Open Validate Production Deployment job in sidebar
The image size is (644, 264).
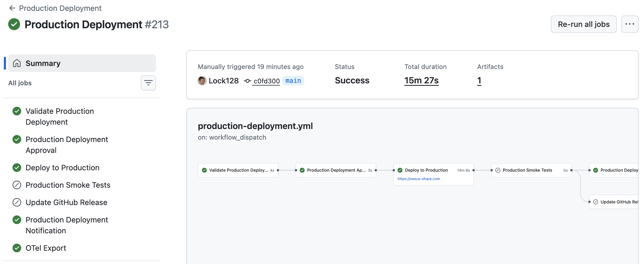pyautogui.click(x=60, y=117)
